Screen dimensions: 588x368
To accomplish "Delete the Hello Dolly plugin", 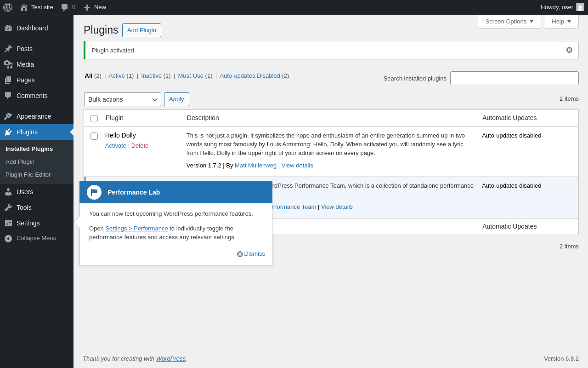I will pos(140,146).
